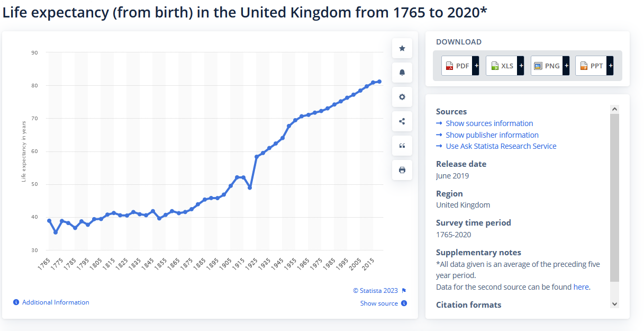The height and width of the screenshot is (331, 644).
Task: Open Use Ask Statista Research Service
Action: 501,146
